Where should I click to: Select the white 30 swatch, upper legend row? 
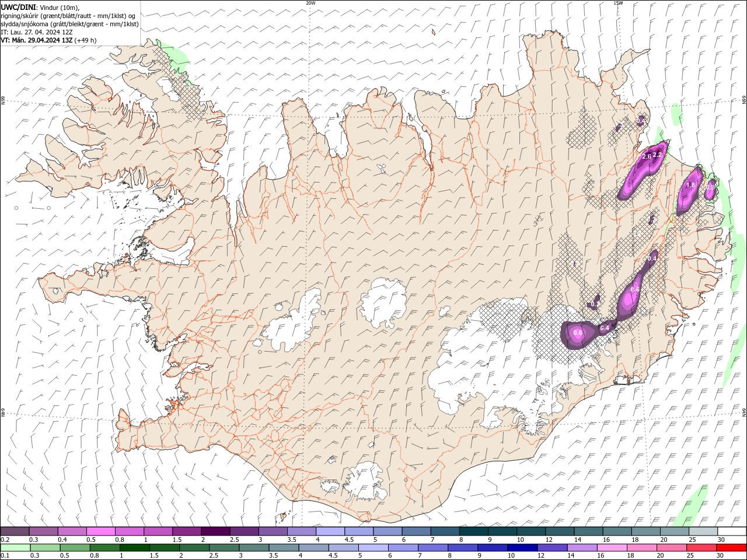(732, 531)
